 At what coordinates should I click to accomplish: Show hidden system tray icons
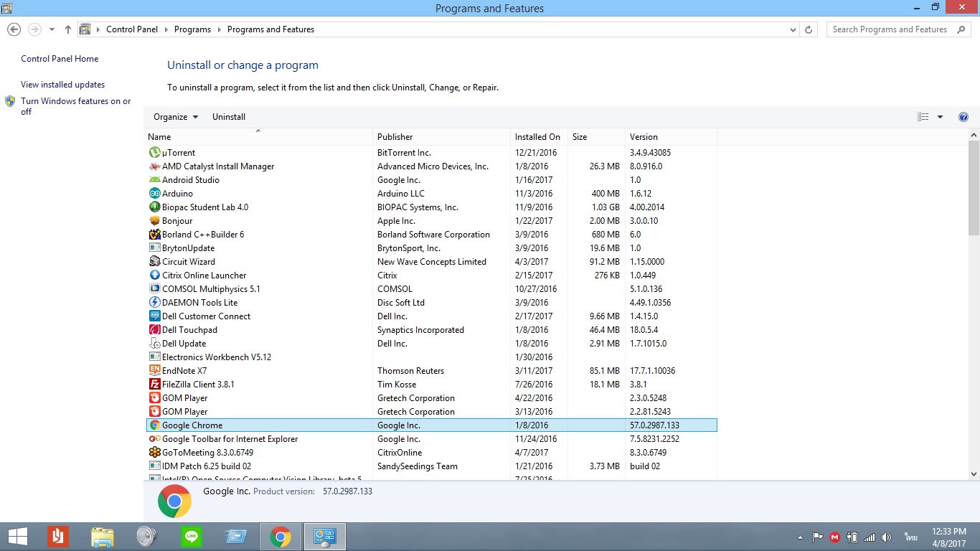[800, 537]
